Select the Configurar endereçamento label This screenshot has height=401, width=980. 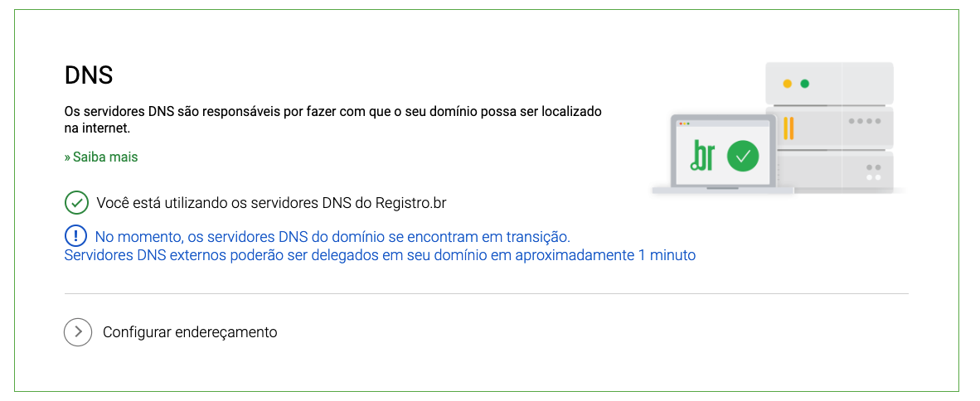coord(190,331)
